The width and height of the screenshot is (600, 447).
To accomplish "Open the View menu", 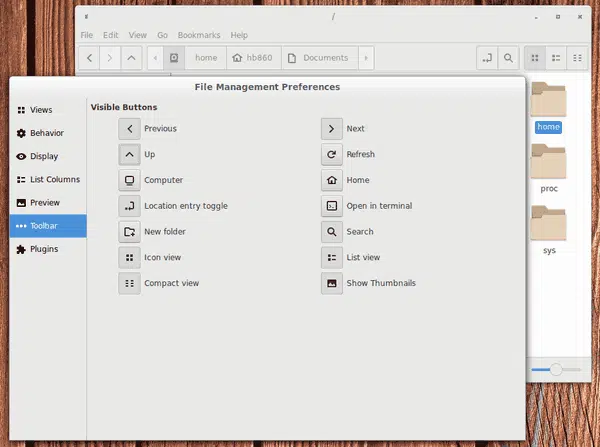I will 138,35.
